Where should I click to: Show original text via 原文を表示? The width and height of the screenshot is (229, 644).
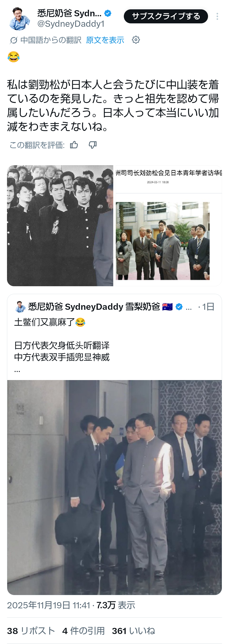pos(105,40)
